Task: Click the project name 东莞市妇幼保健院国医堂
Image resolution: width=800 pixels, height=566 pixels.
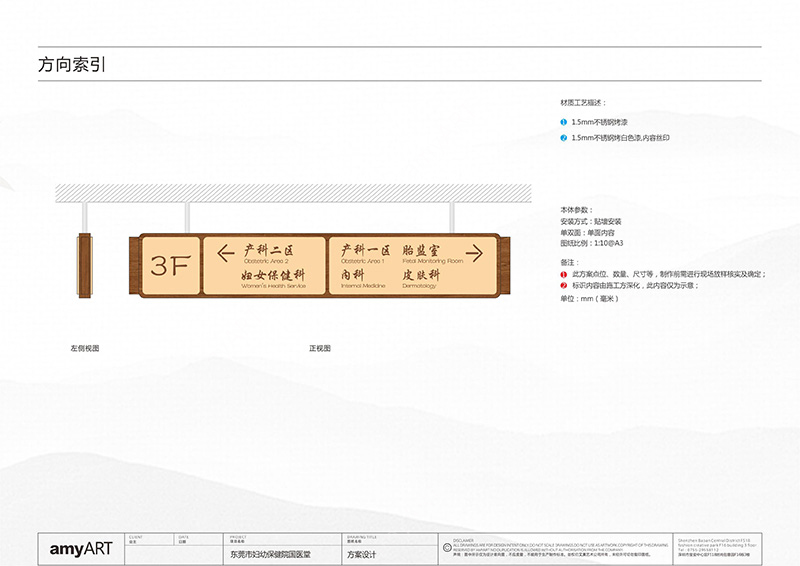Action: [x=270, y=554]
